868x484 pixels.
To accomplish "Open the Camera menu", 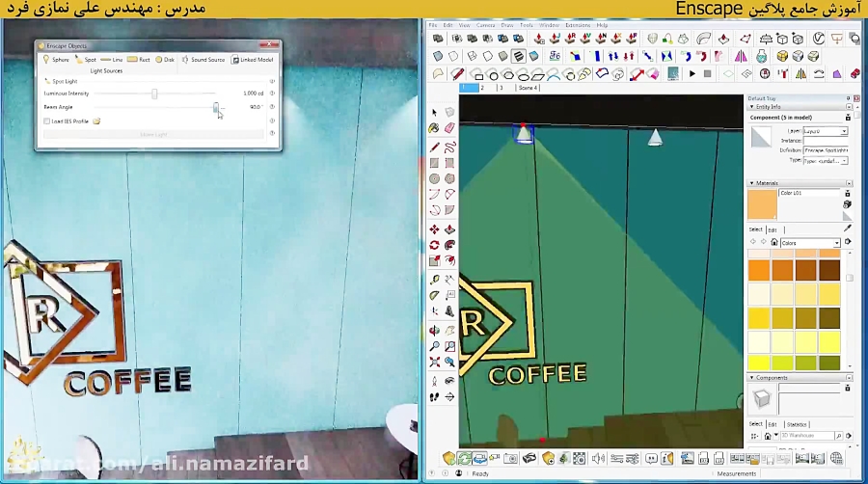I will 485,25.
